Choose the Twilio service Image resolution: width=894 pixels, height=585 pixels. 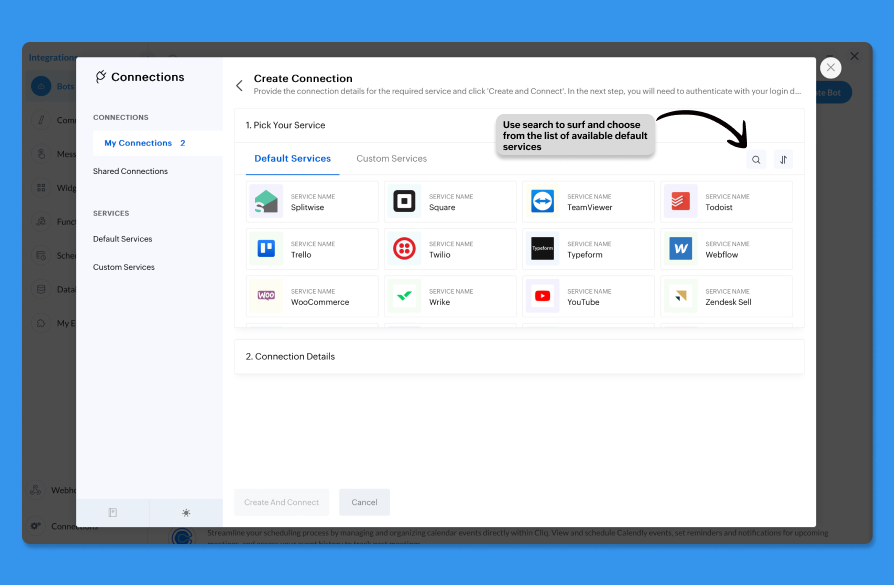tap(450, 249)
